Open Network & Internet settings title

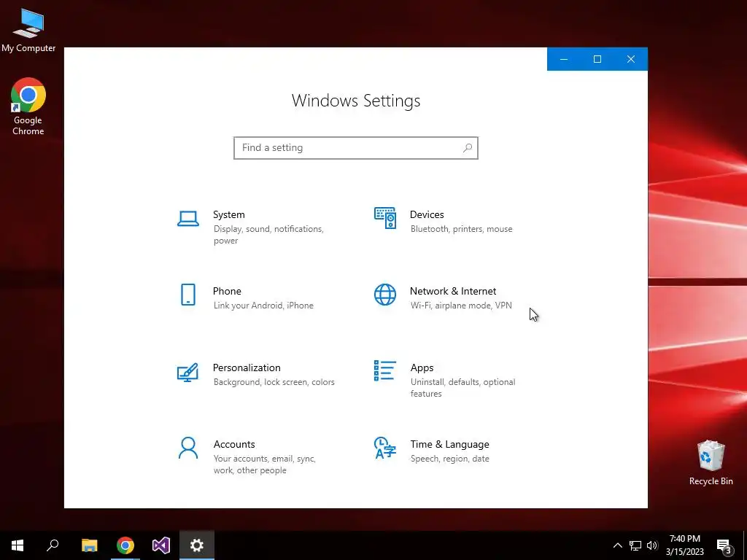(x=453, y=291)
